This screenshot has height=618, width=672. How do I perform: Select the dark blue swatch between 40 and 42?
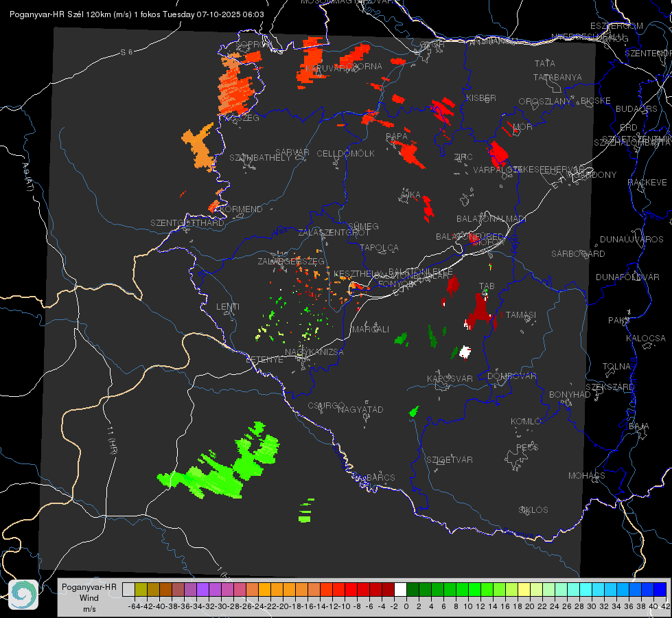(660, 590)
